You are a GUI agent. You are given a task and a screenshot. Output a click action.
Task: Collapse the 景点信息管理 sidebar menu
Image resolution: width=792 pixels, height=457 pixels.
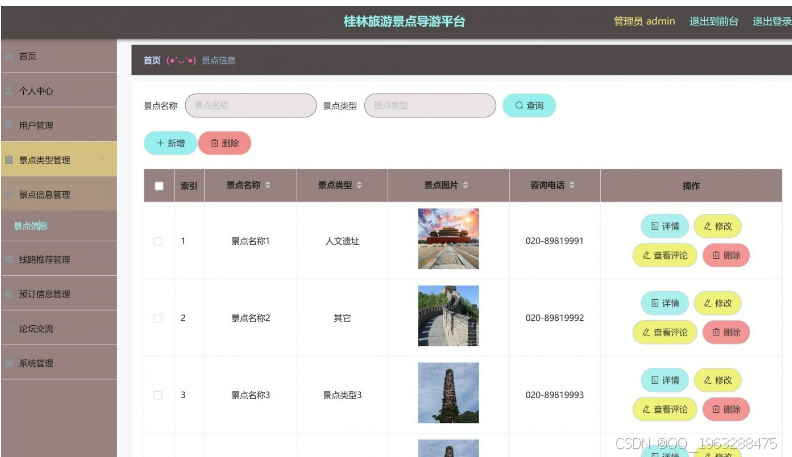click(x=59, y=194)
